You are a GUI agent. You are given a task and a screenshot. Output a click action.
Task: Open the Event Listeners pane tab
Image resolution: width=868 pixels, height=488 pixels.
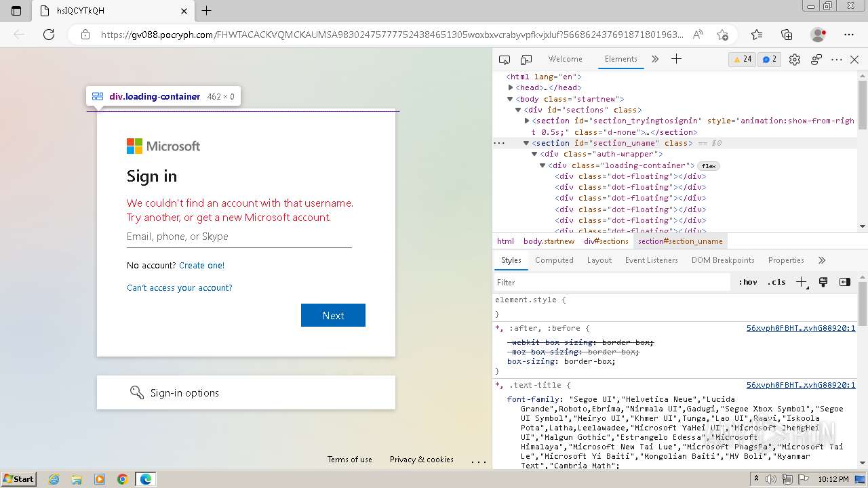click(x=652, y=260)
